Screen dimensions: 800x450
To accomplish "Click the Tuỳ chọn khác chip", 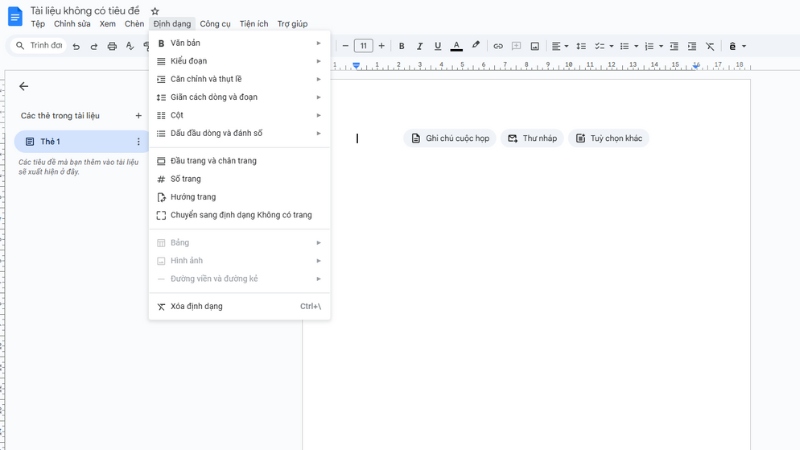I will [609, 138].
